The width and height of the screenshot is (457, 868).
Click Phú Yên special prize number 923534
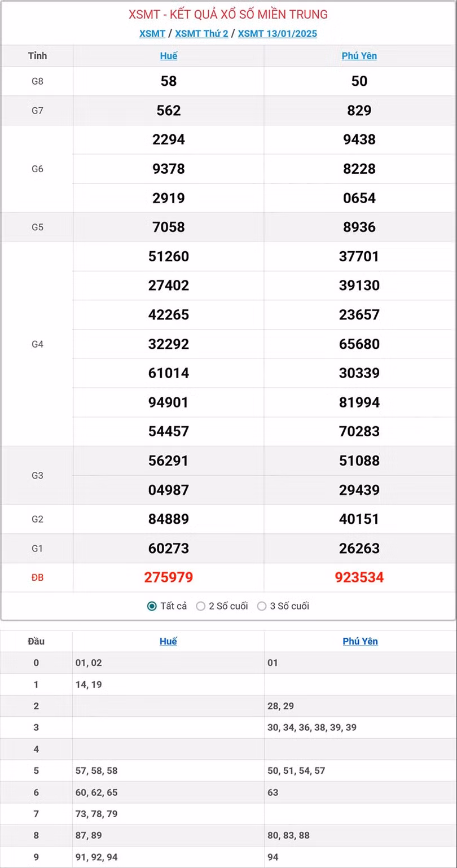359,577
